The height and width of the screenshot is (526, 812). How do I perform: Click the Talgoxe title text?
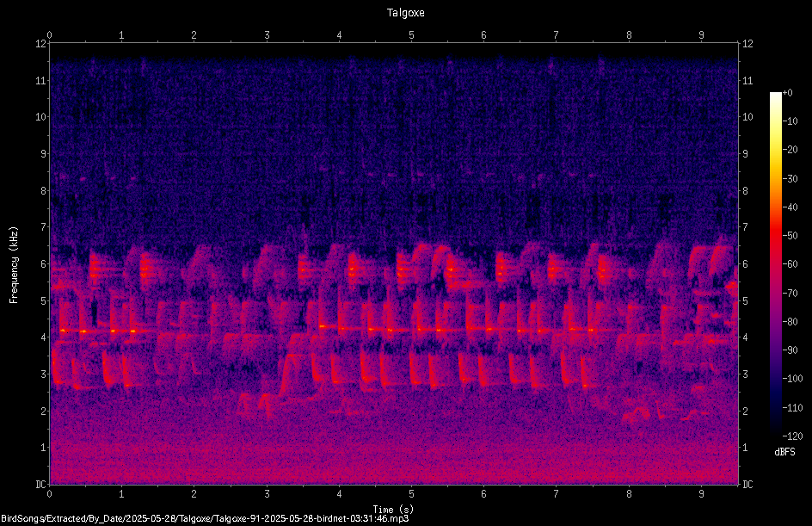(405, 12)
